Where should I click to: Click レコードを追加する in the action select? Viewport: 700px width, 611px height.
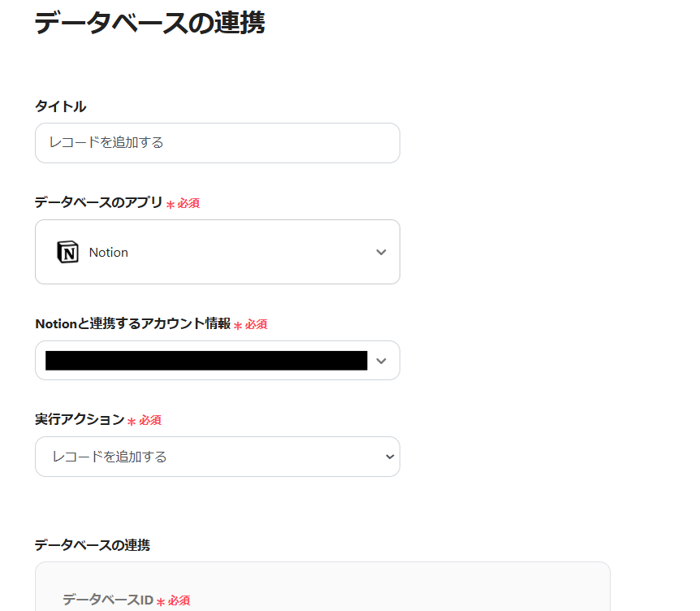click(x=110, y=457)
